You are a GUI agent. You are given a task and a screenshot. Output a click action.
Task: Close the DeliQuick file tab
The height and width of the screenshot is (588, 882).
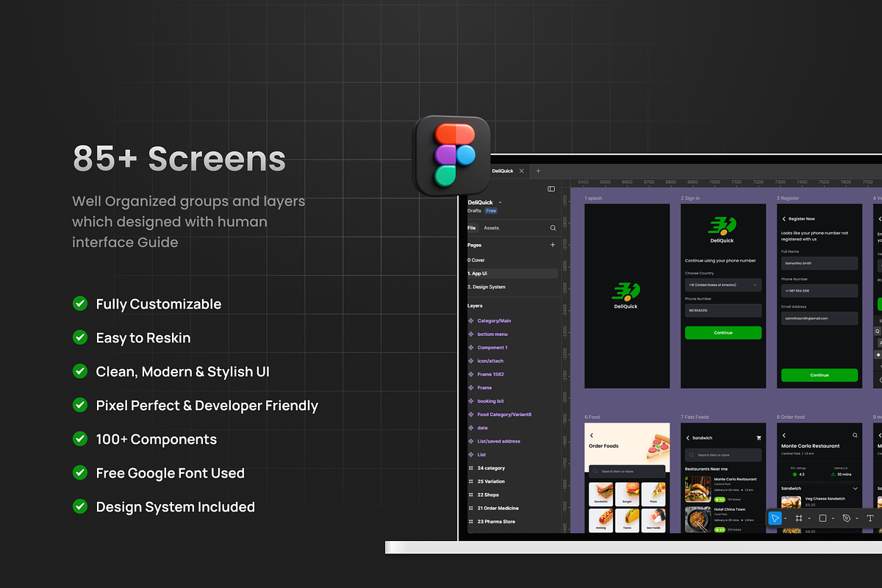pos(522,171)
